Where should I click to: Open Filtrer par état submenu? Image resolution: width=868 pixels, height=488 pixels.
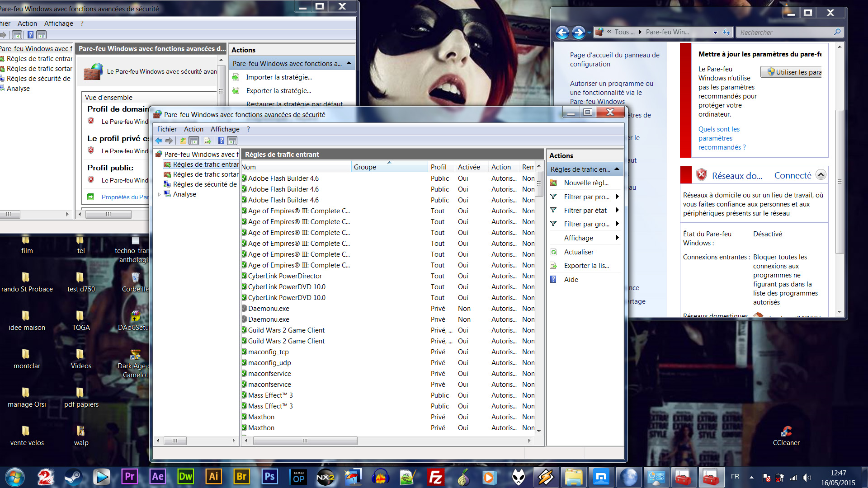(x=586, y=211)
